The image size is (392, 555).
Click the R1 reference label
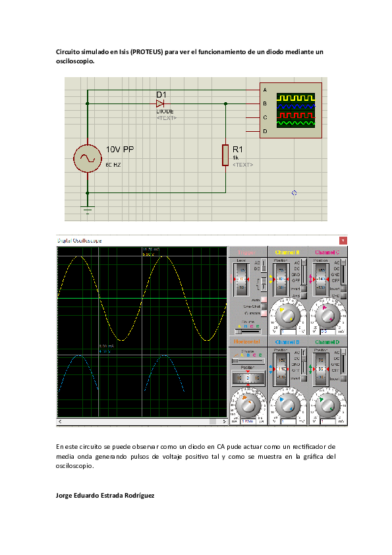tap(238, 150)
